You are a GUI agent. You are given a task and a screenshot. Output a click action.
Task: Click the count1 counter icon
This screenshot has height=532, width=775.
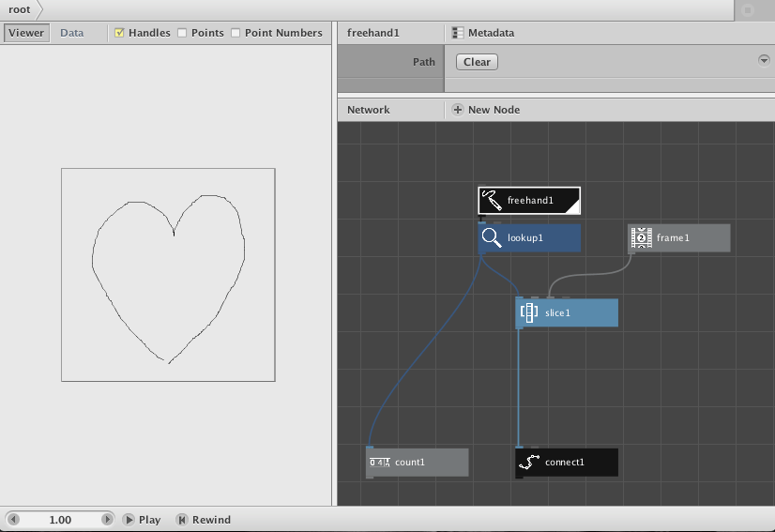point(380,463)
